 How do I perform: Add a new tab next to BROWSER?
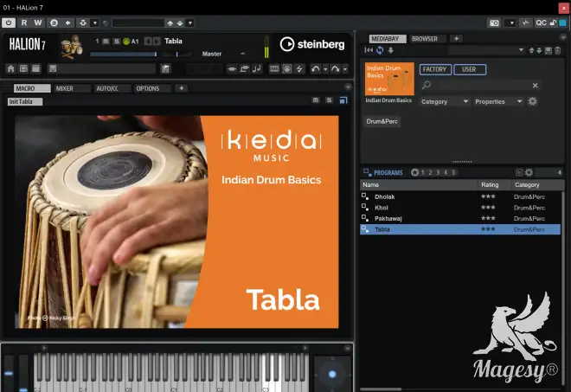(456, 38)
